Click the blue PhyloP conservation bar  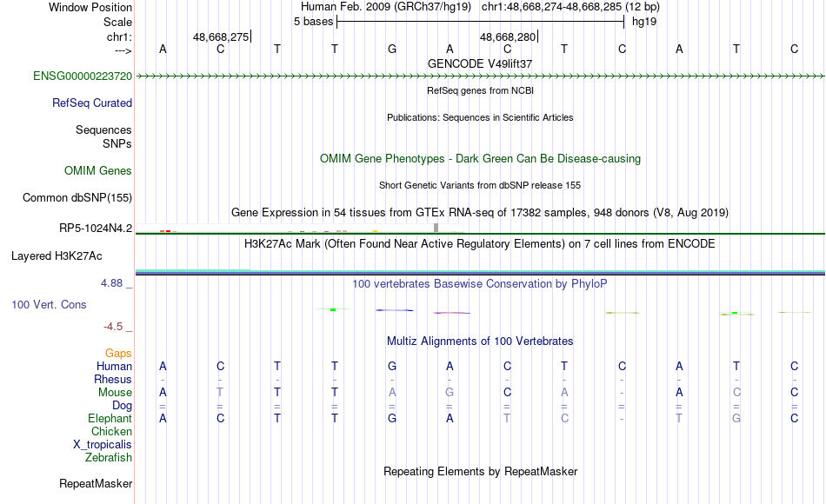394,310
